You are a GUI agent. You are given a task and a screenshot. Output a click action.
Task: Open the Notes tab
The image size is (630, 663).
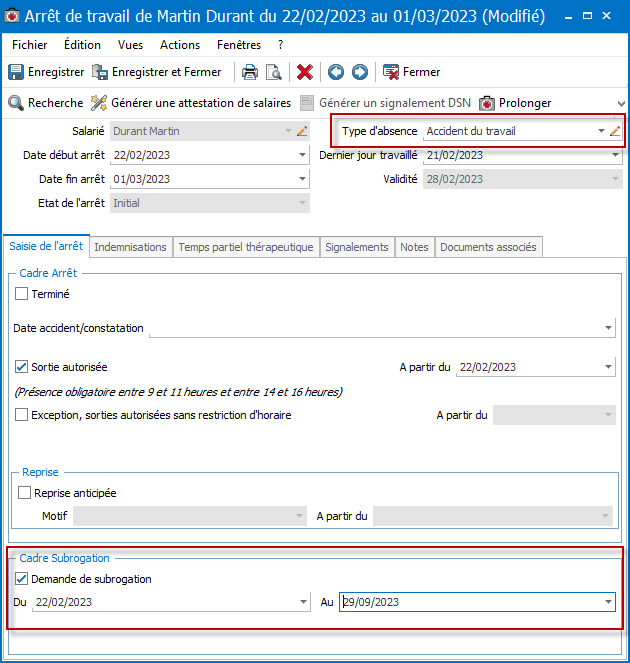coord(414,247)
